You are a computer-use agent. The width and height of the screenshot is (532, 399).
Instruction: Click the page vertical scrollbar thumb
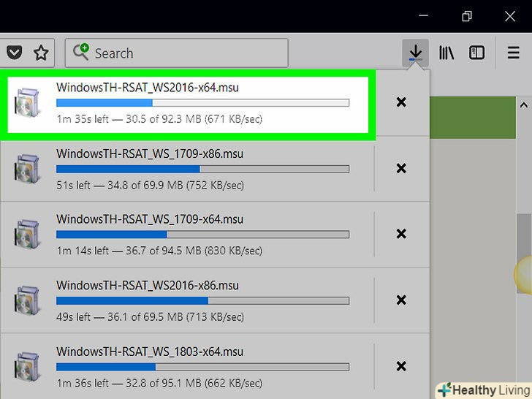(x=524, y=254)
